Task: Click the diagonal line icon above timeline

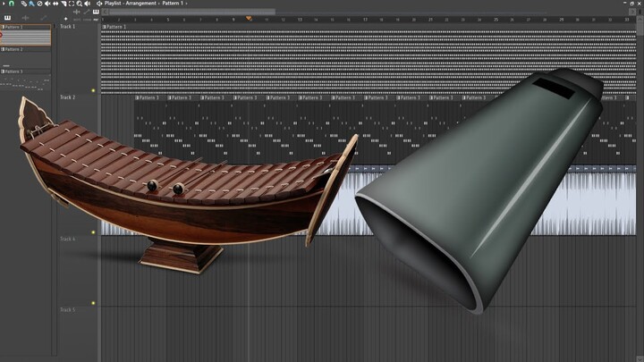Action: 86,12
